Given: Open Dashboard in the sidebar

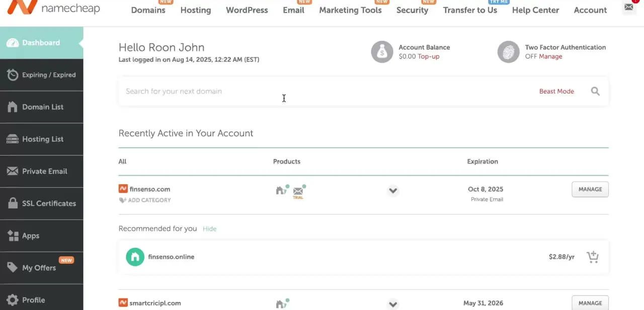Looking at the screenshot, I should 42,43.
